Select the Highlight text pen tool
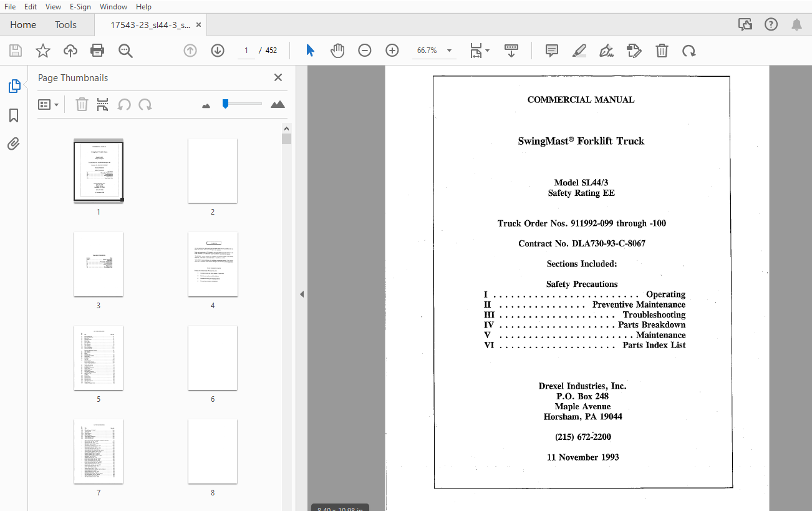This screenshot has width=812, height=511. click(x=579, y=51)
